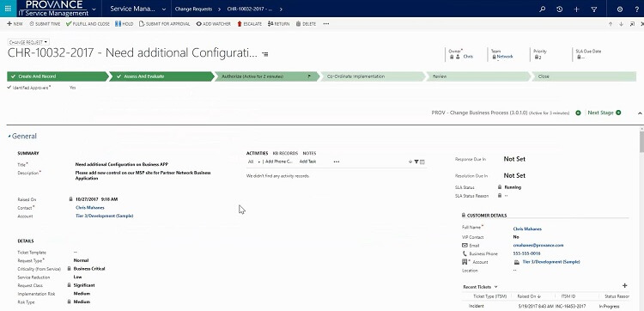This screenshot has width=644, height=311.
Task: Sort by Raised On column
Action: (x=529, y=296)
